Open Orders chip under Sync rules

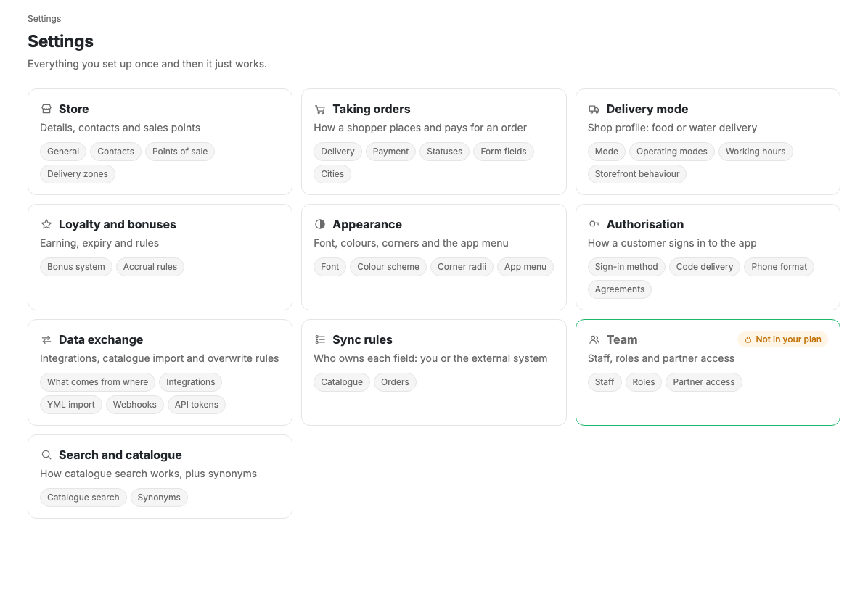pos(395,382)
